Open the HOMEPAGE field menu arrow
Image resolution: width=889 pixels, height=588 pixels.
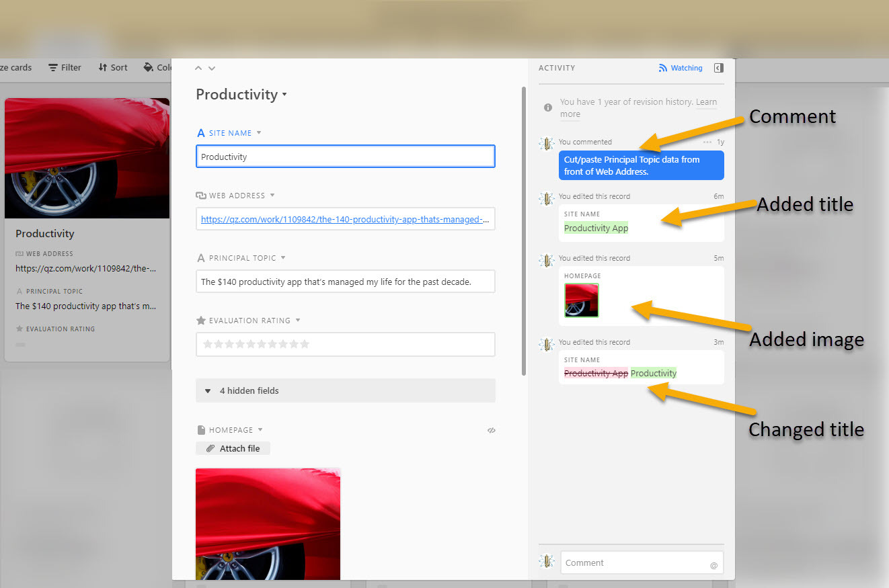pyautogui.click(x=260, y=430)
